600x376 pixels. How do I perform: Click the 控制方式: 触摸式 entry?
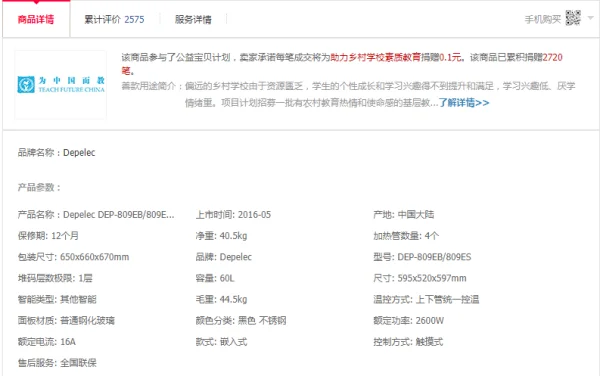(408, 342)
